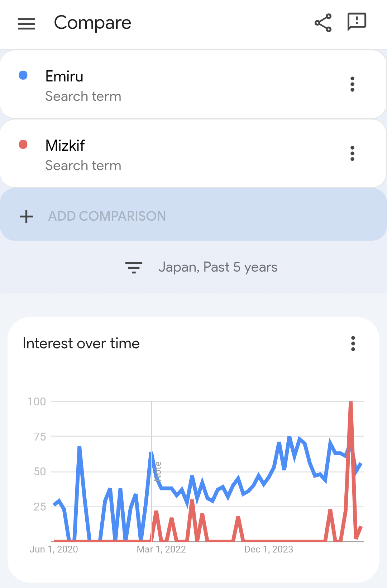Click the Compare page title
387x588 pixels.
pos(92,23)
